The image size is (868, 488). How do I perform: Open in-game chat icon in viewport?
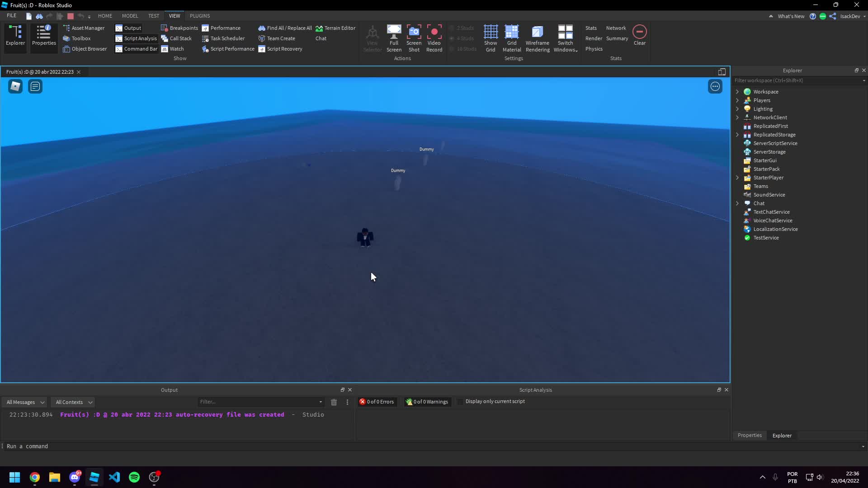35,86
